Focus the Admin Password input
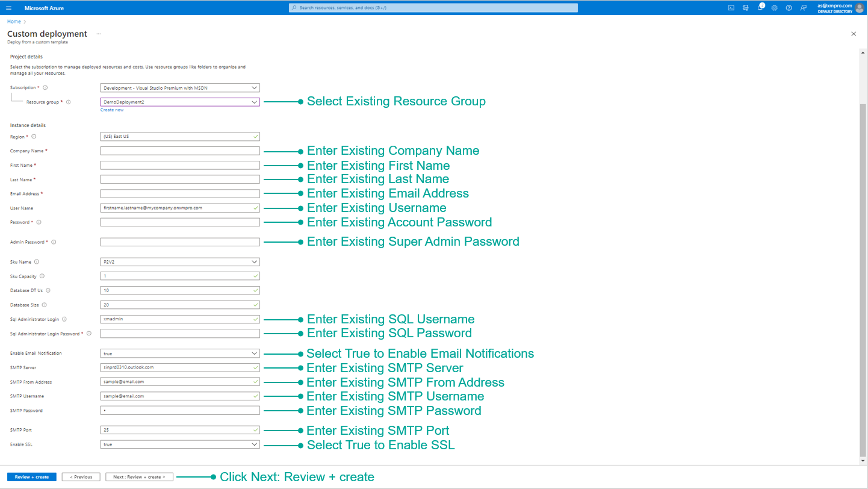This screenshot has height=489, width=868. pyautogui.click(x=180, y=242)
